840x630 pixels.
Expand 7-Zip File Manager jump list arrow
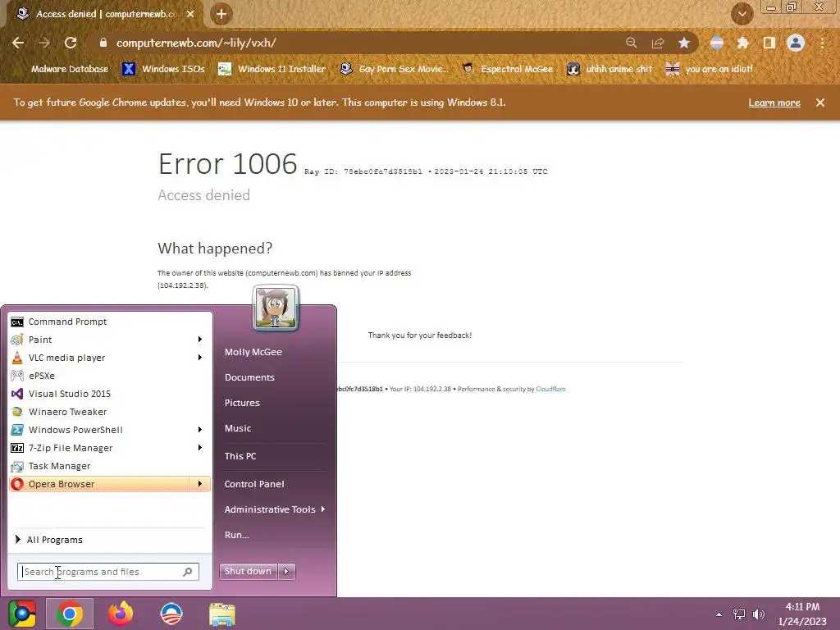pos(200,448)
